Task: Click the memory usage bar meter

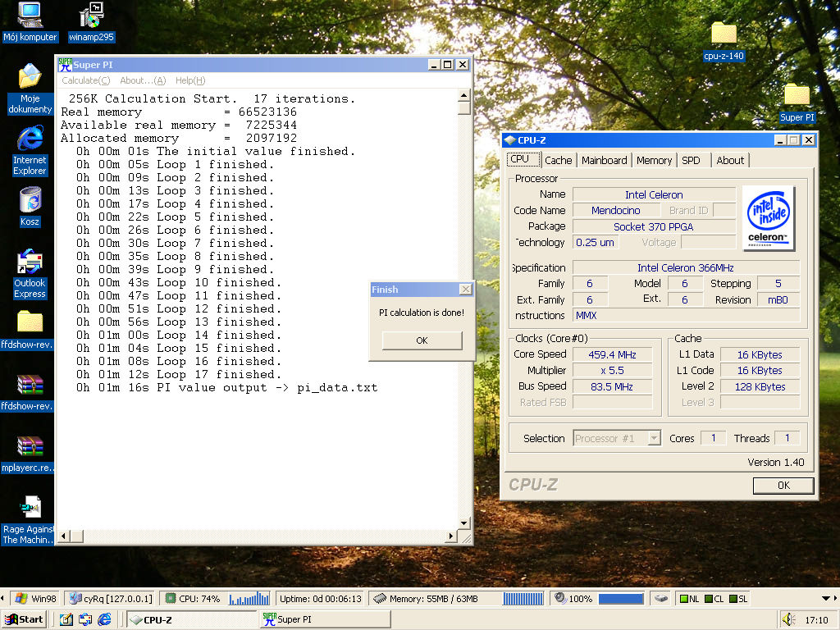Action: click(x=523, y=598)
